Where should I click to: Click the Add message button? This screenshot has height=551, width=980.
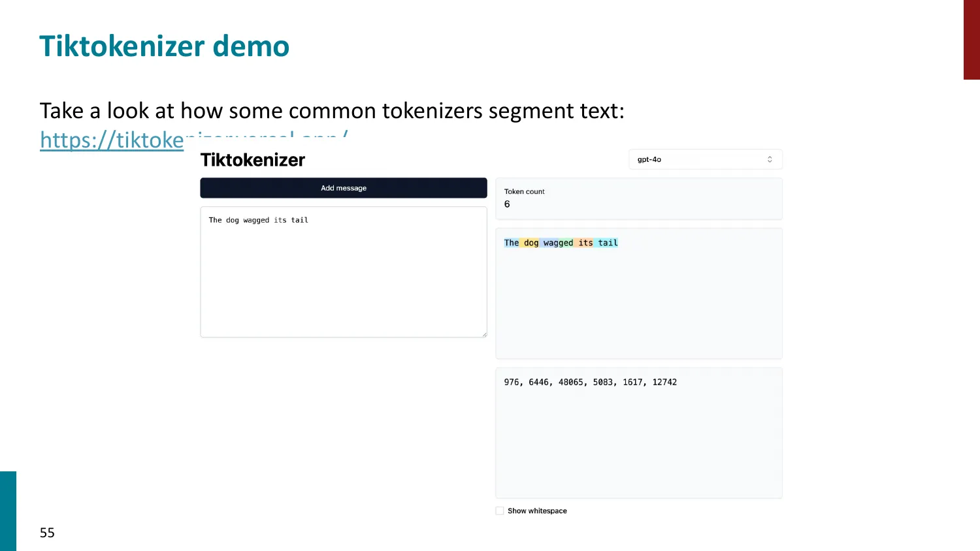coord(343,188)
